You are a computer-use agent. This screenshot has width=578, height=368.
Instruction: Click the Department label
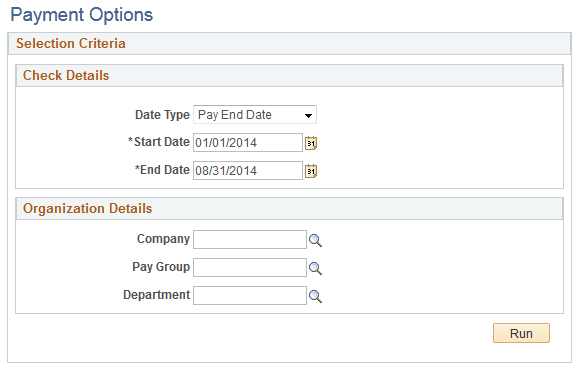(157, 295)
